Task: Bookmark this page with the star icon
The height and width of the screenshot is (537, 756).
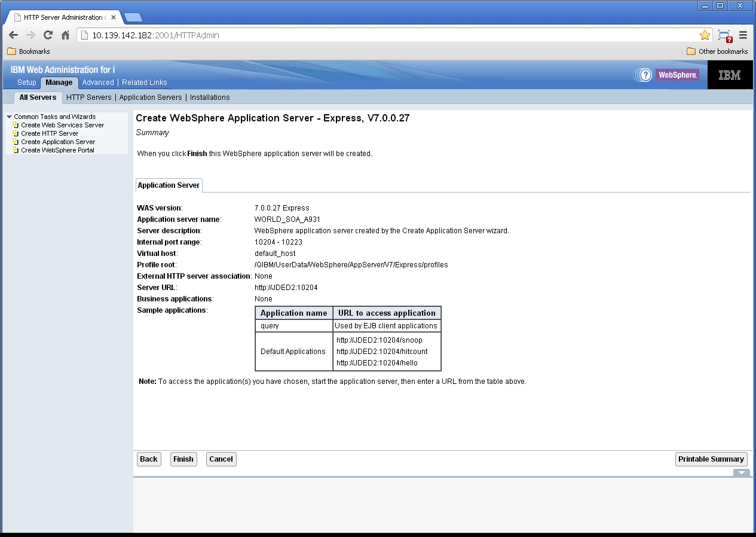Action: pyautogui.click(x=705, y=35)
